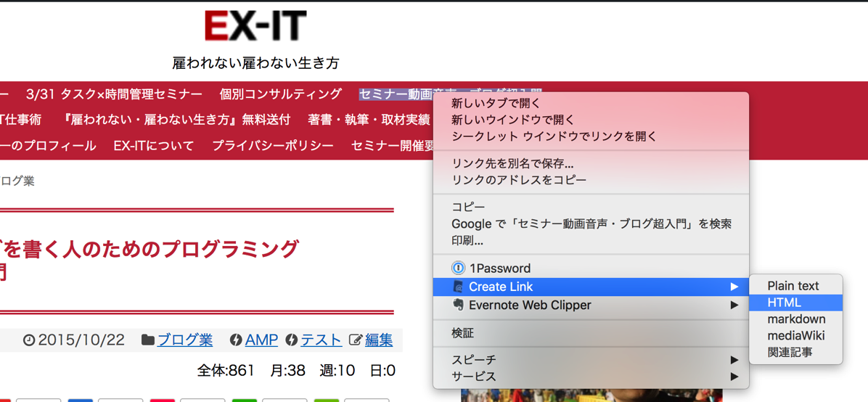Click the folder icon beside ブログ業
868x402 pixels.
click(148, 340)
